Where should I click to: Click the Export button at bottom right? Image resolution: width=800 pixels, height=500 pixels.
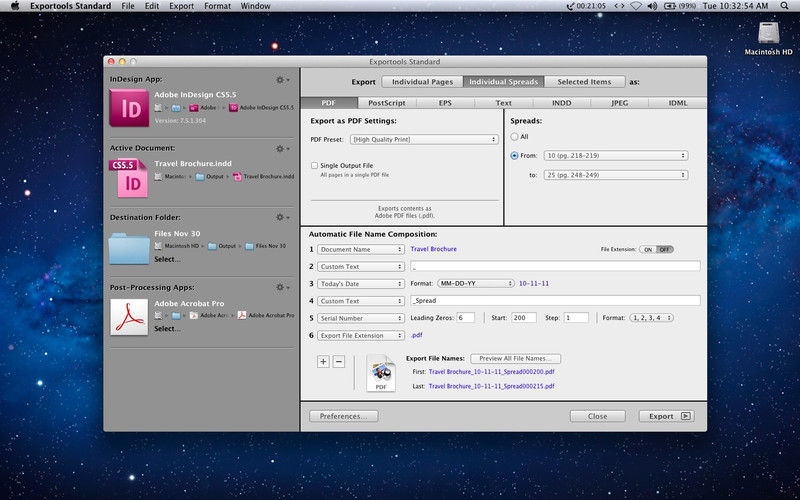point(666,416)
